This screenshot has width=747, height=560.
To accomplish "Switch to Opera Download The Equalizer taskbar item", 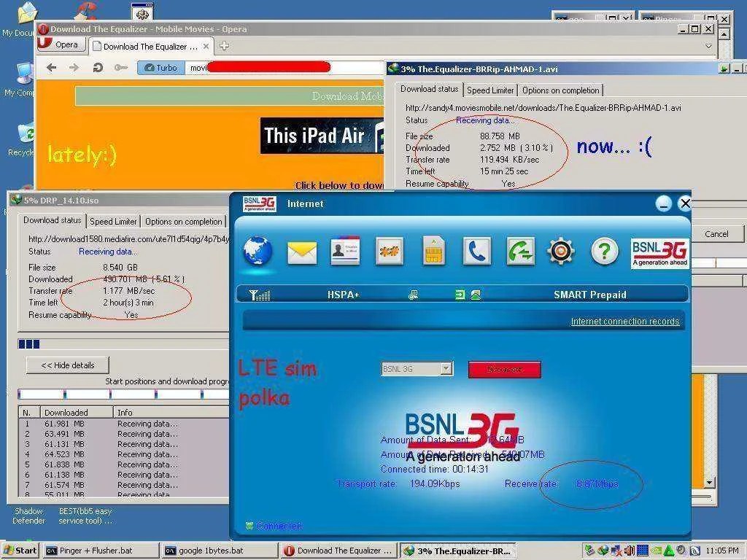I will 339,551.
